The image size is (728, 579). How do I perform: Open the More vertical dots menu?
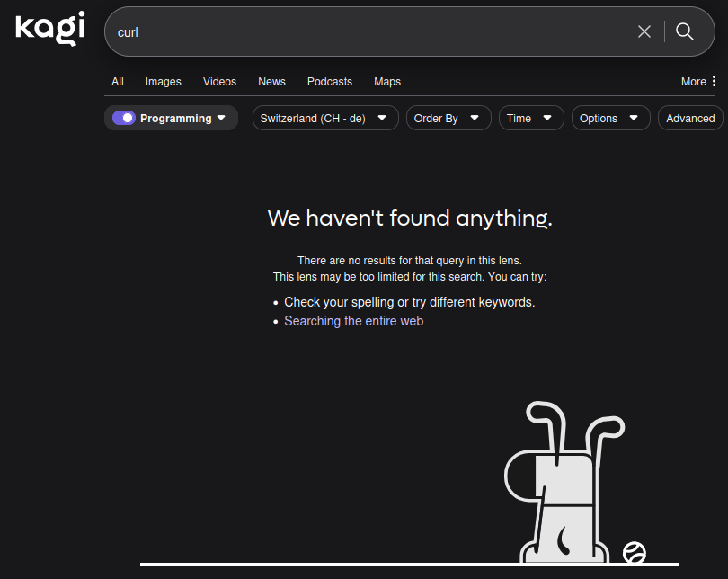coord(714,82)
